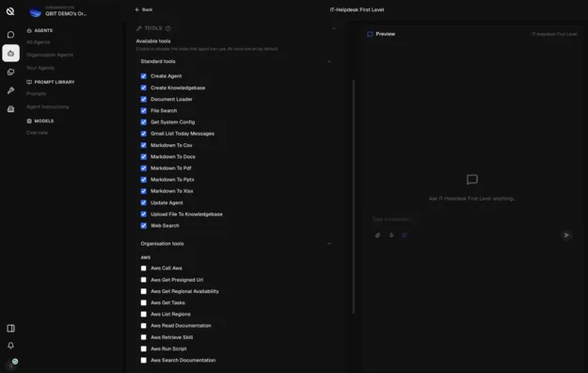This screenshot has width=588, height=373.
Task: Collapse the Organisation tools group
Action: point(329,244)
